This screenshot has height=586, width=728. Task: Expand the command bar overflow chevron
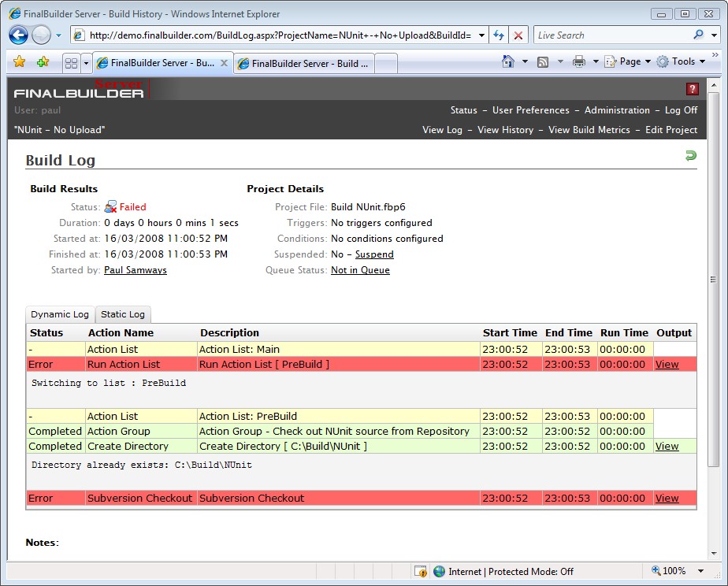(x=715, y=55)
